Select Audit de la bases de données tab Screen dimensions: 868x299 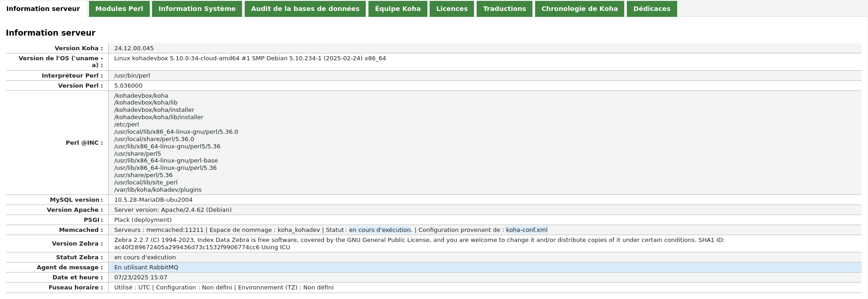305,9
